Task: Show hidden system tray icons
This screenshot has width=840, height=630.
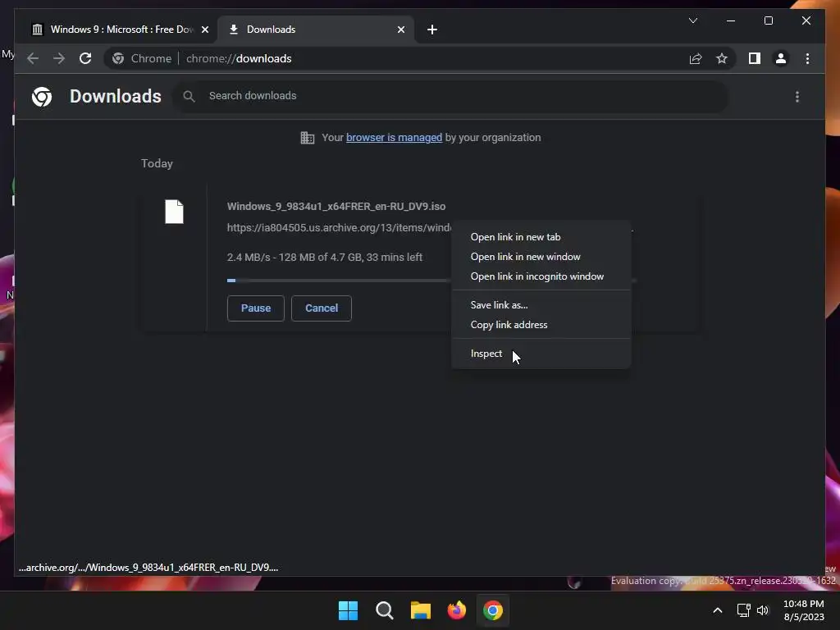Action: [717, 610]
